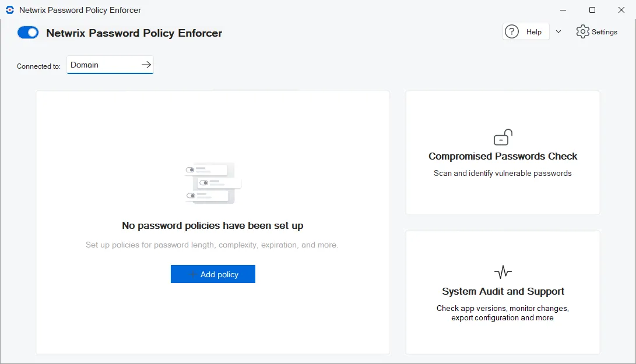
Task: Click the Domain connection field
Action: click(x=110, y=65)
